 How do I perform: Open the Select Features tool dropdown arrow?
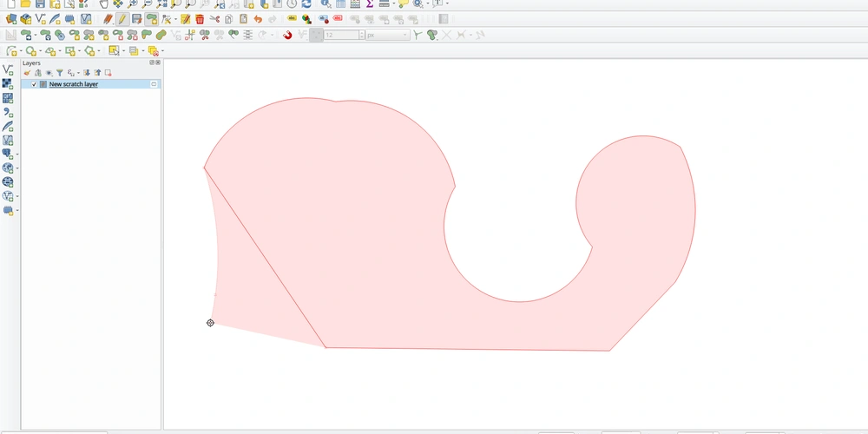(x=123, y=51)
